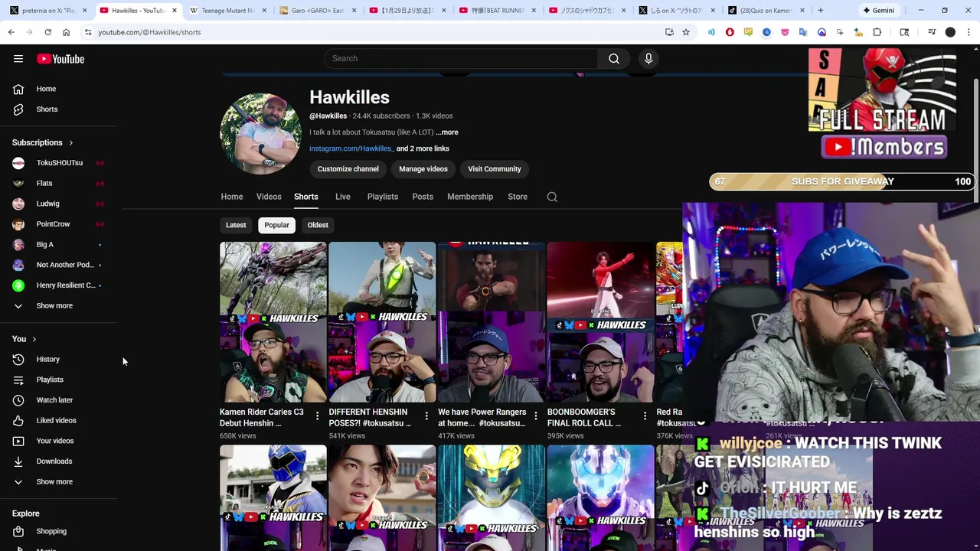Click the Hawkilles channel avatar picture

(260, 134)
